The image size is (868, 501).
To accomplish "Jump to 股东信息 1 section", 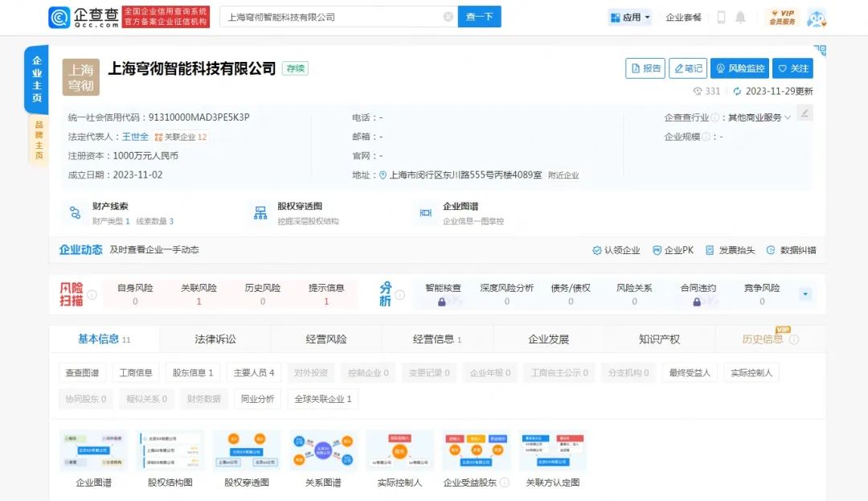I will coord(193,372).
